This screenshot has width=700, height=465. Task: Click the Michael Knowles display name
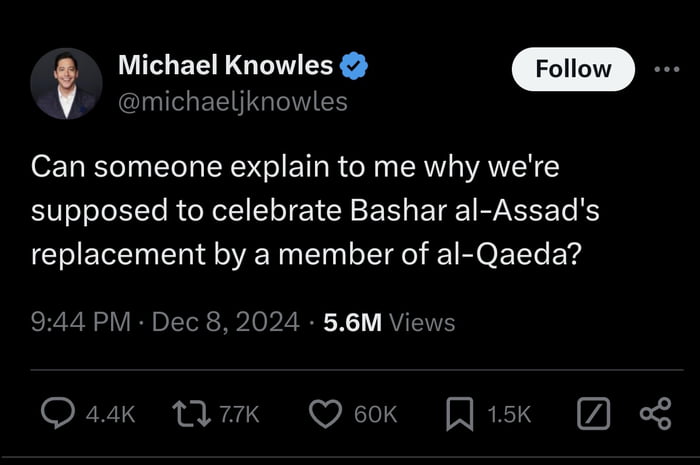225,65
